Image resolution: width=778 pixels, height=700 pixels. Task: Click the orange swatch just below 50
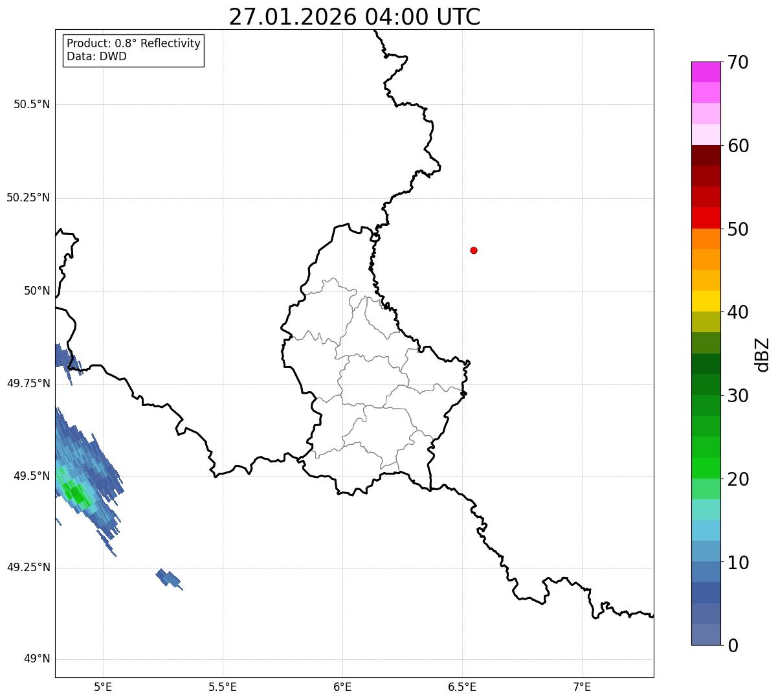coord(706,239)
